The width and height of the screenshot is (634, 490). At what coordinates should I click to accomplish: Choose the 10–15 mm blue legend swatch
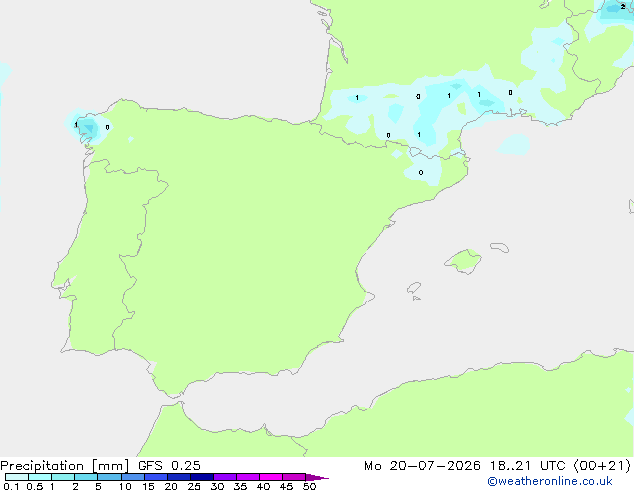[133, 477]
